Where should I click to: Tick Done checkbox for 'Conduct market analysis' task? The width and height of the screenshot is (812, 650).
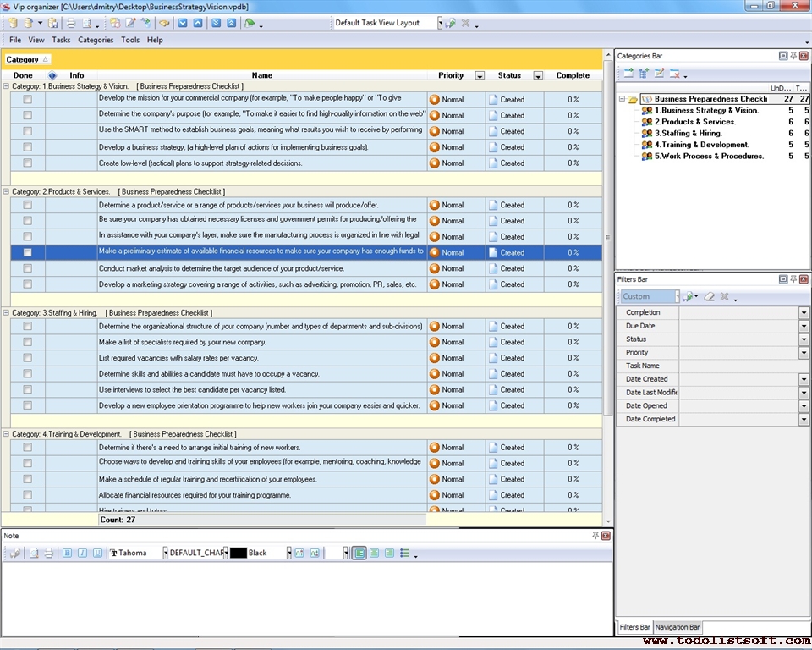click(x=28, y=268)
